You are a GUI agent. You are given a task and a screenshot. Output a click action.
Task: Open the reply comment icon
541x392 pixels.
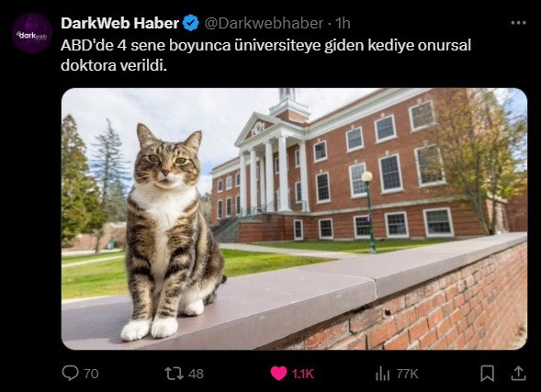(70, 374)
